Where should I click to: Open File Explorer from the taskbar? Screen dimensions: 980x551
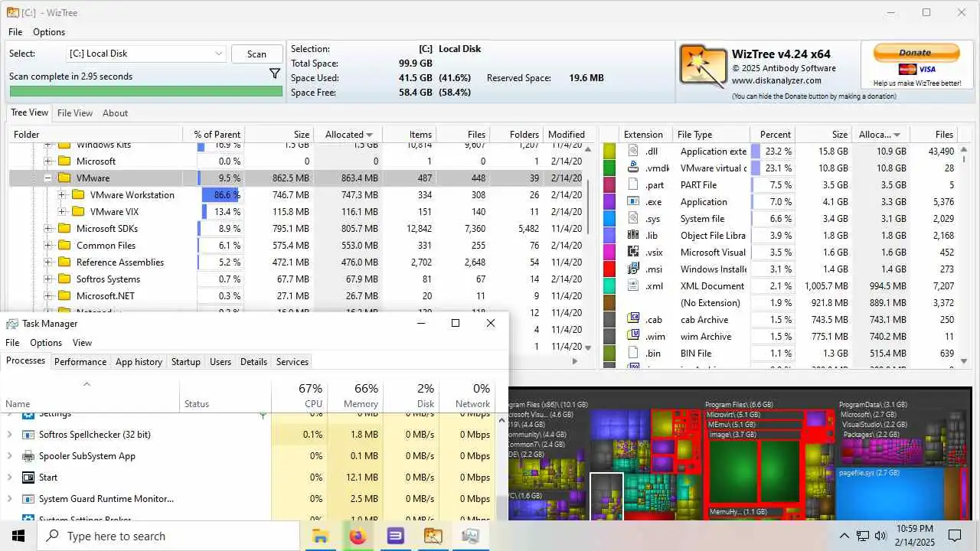coord(320,536)
